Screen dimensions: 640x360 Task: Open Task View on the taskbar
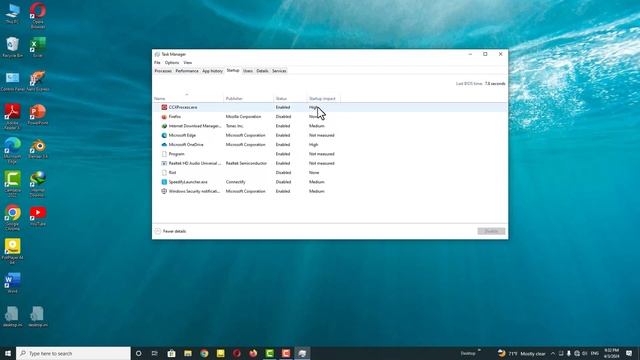point(155,353)
